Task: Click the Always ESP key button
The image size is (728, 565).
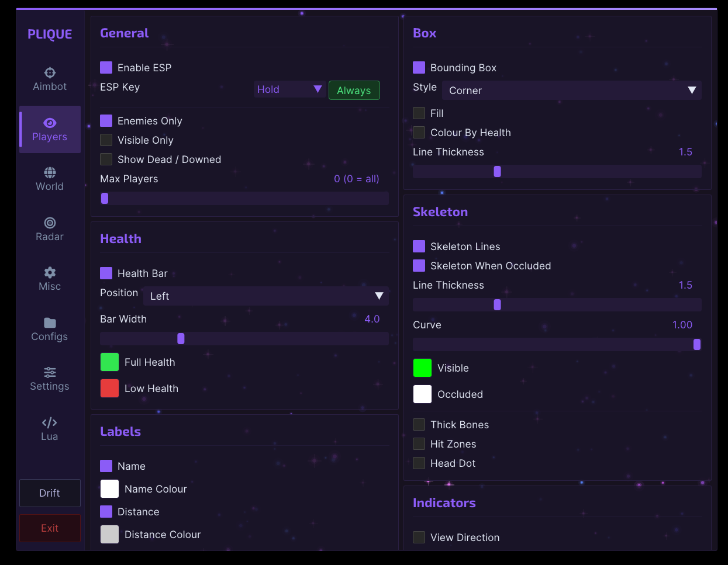Action: point(354,90)
